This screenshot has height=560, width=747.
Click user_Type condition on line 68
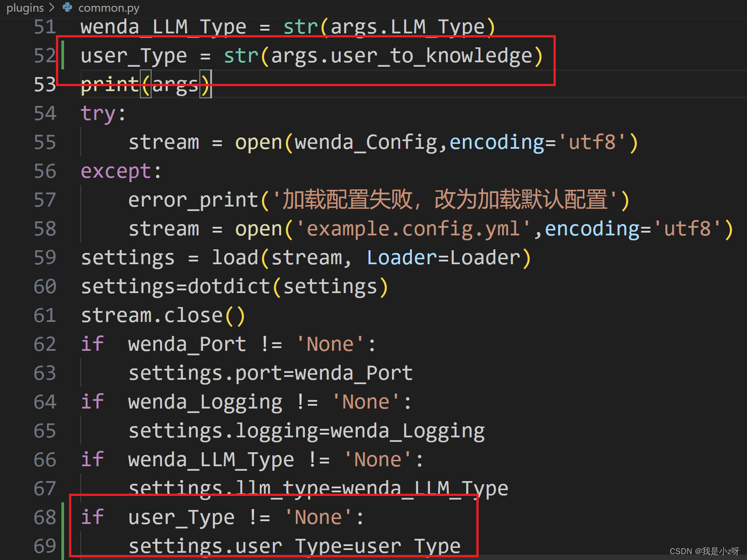[x=181, y=518]
